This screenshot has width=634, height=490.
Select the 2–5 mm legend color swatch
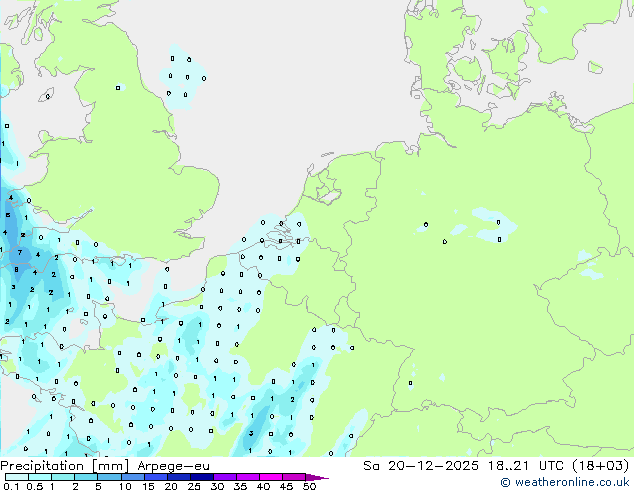(86, 477)
